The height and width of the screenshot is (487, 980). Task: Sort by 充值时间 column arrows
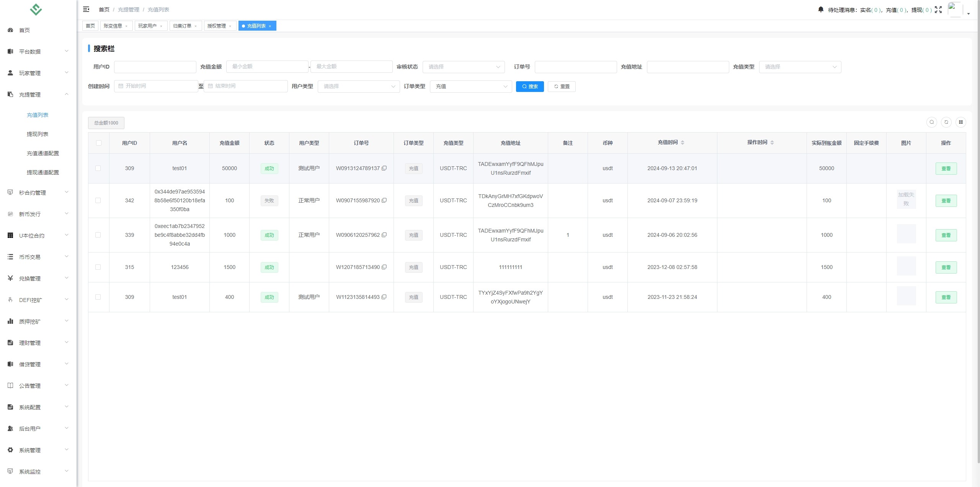point(683,143)
